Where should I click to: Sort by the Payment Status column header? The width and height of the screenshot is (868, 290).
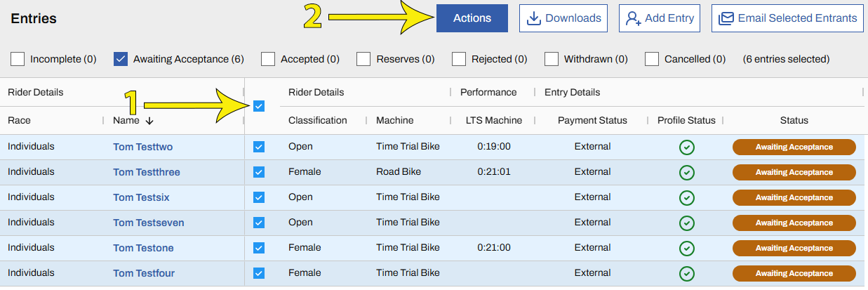tap(592, 120)
